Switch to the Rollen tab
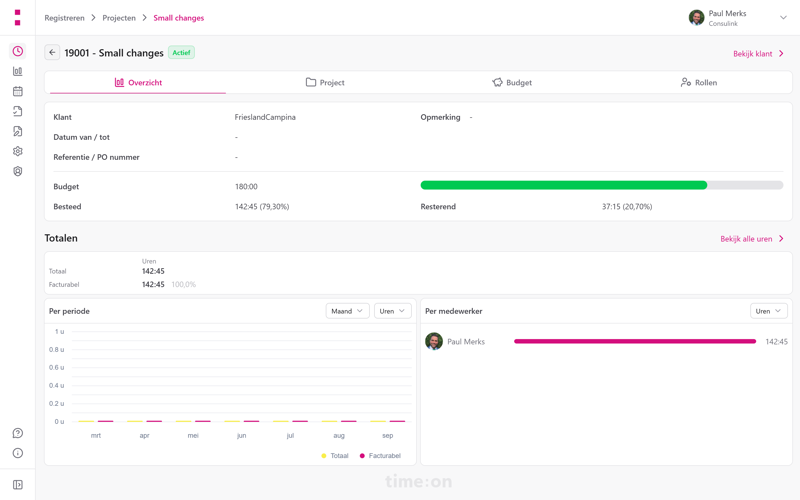 [699, 83]
